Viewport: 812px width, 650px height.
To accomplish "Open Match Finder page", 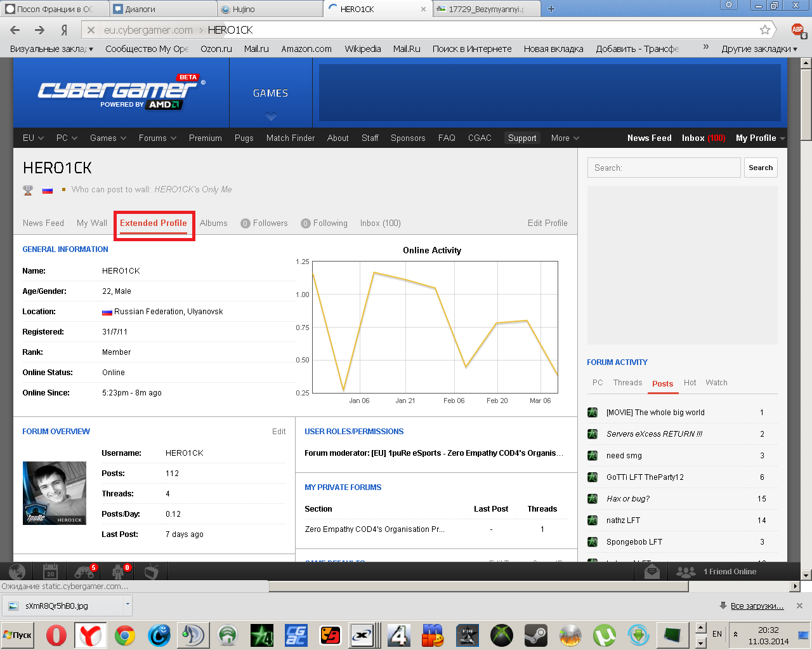I will coord(291,138).
